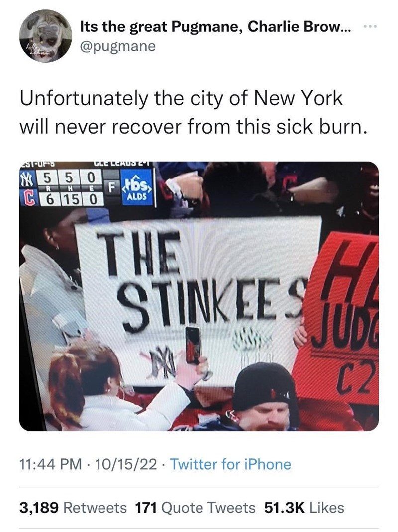This screenshot has width=398, height=532.
Task: Click the raised smartphone in the photo
Action: pos(194,345)
